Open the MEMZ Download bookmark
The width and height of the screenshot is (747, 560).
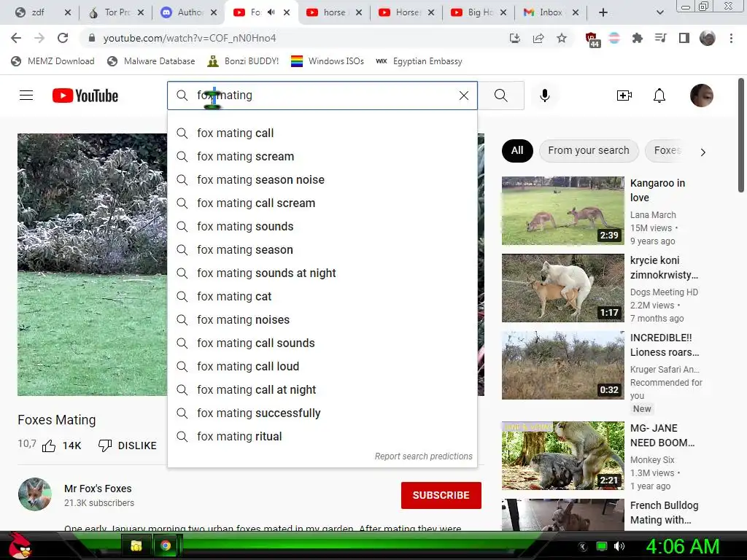pos(53,61)
